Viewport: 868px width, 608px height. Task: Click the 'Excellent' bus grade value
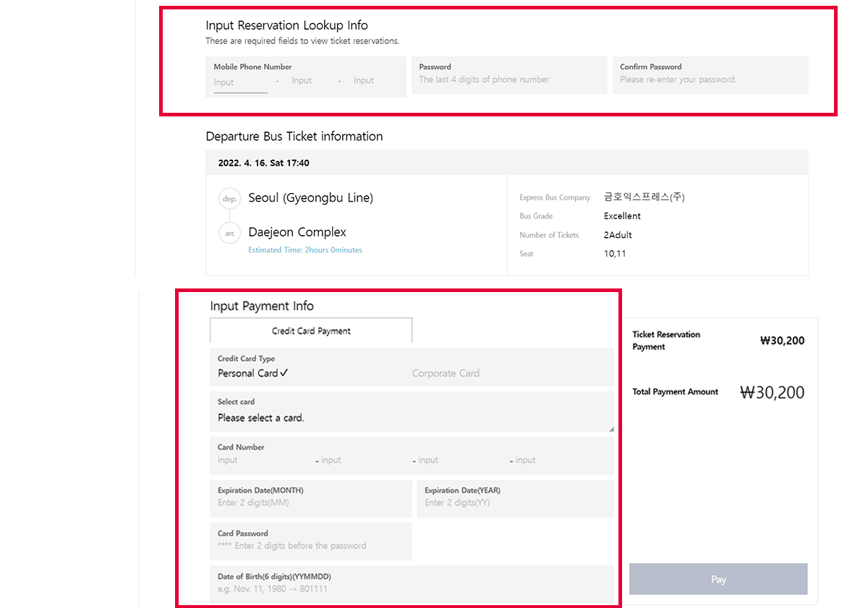tap(622, 216)
